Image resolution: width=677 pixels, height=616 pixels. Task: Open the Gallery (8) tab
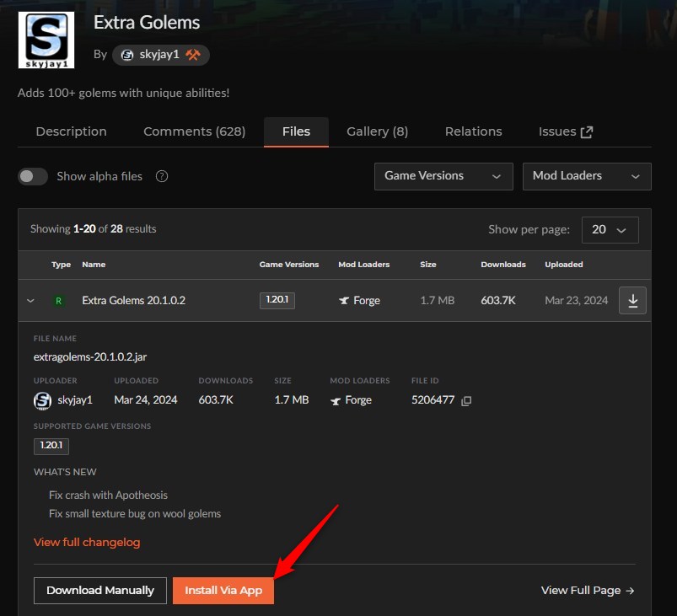click(x=378, y=131)
